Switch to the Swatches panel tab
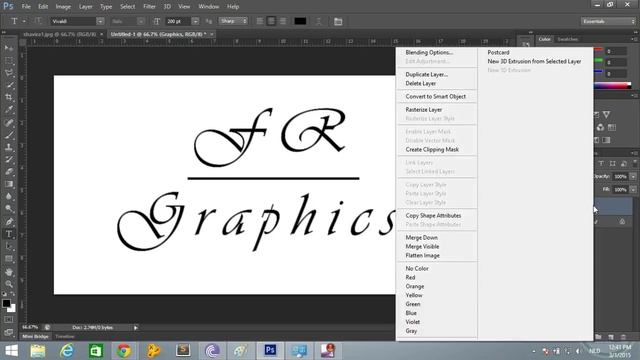This screenshot has width=640, height=360. coord(568,39)
